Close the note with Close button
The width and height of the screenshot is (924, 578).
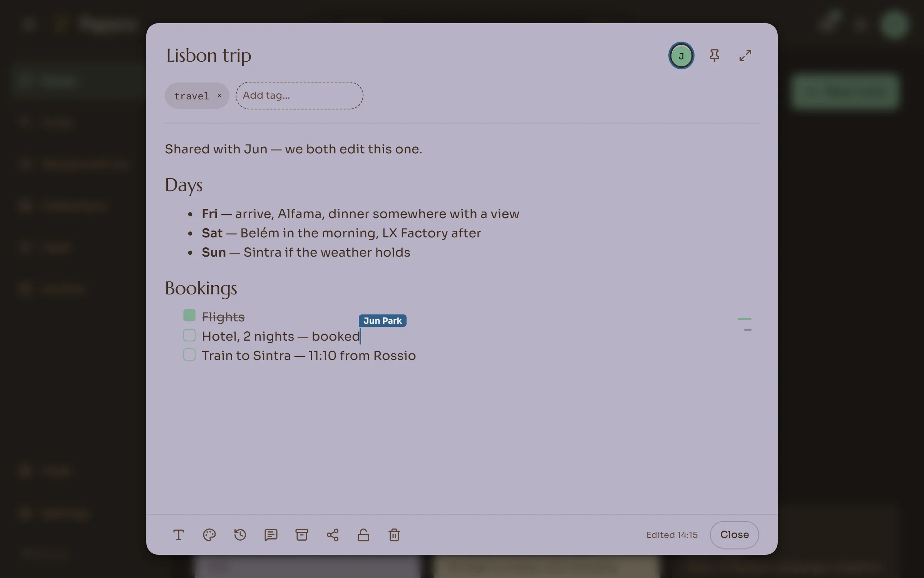pos(735,535)
